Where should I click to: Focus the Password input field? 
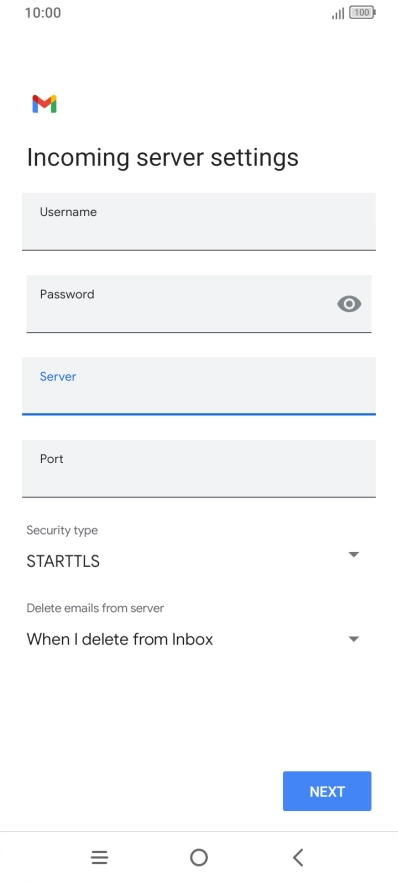[x=199, y=304]
